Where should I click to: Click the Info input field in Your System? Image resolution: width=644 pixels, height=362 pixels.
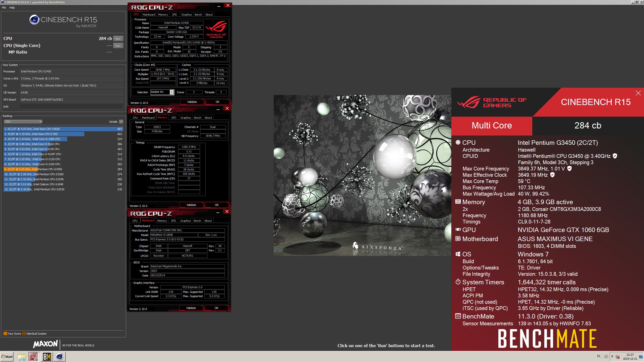tap(71, 107)
